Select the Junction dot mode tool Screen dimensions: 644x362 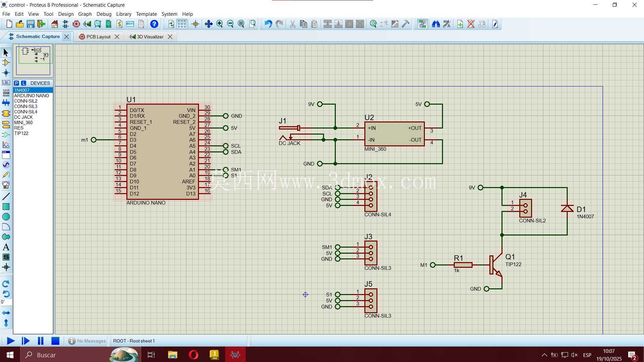pos(6,73)
